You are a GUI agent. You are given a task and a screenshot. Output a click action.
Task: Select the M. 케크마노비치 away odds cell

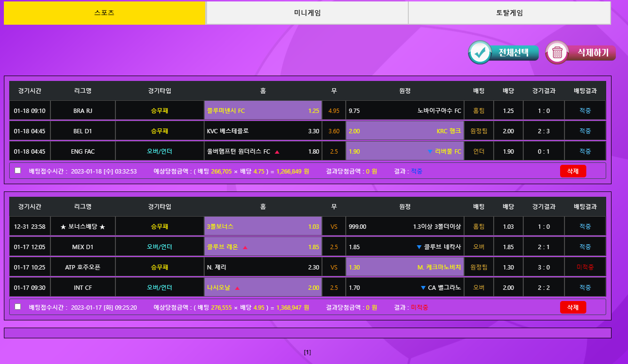tap(404, 267)
